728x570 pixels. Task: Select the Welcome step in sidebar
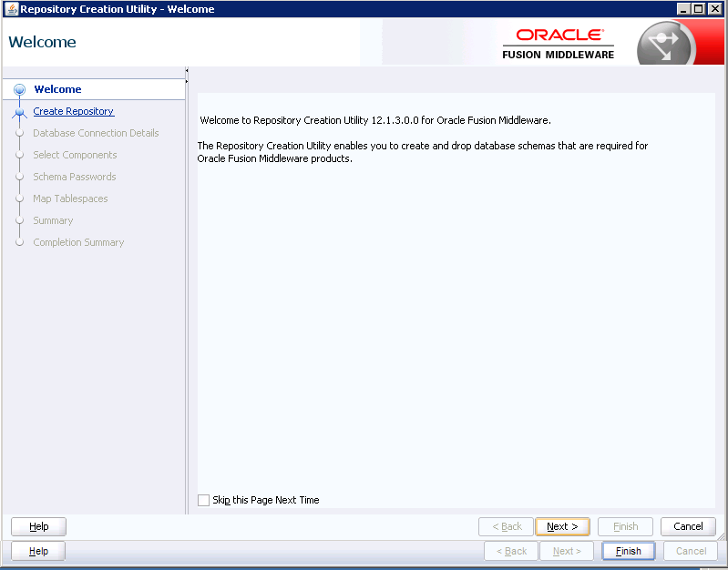[57, 89]
